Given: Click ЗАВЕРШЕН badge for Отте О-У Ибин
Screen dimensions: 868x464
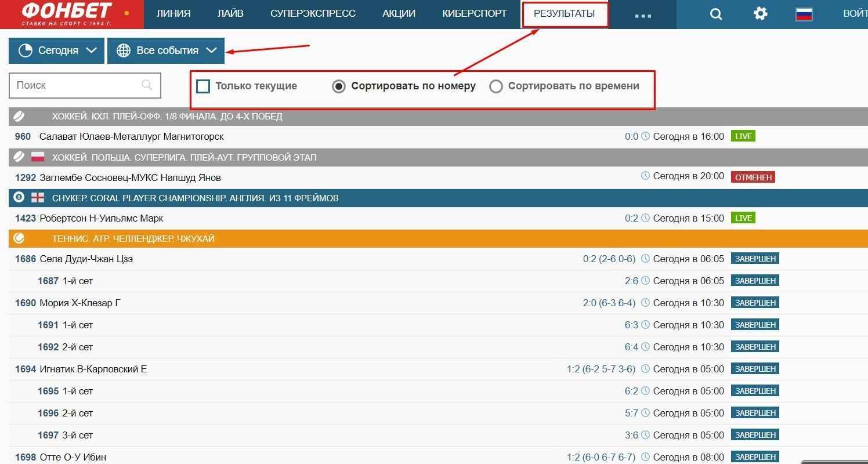Looking at the screenshot, I should pyautogui.click(x=755, y=457).
